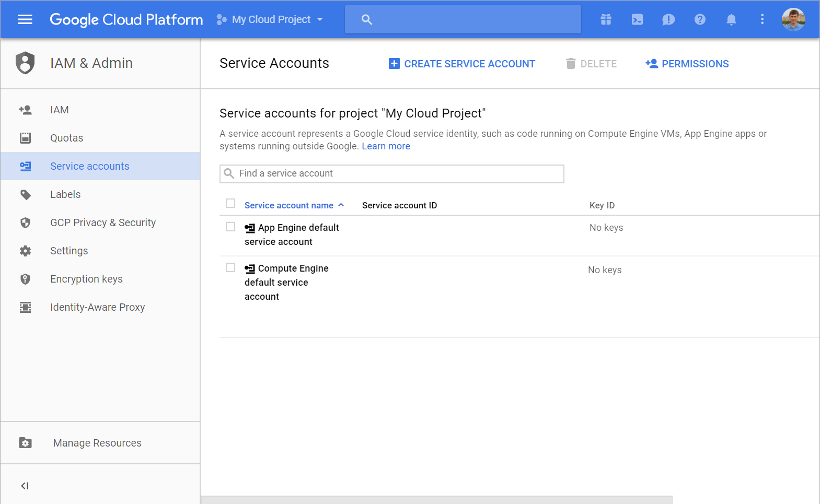Check the App Engine default service account checkbox

230,227
